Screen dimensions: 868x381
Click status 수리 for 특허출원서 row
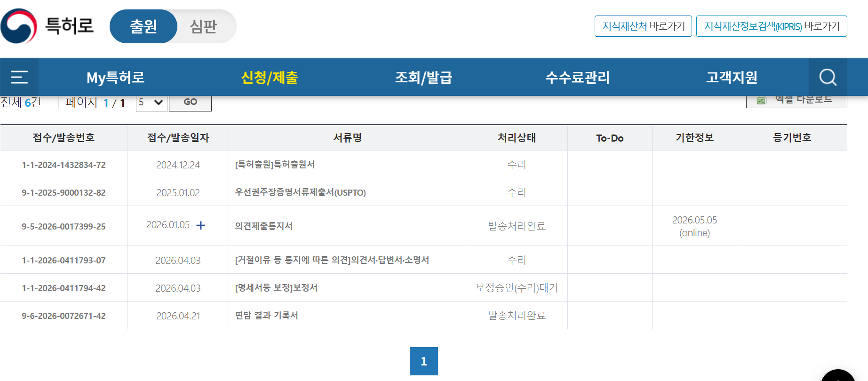click(517, 164)
